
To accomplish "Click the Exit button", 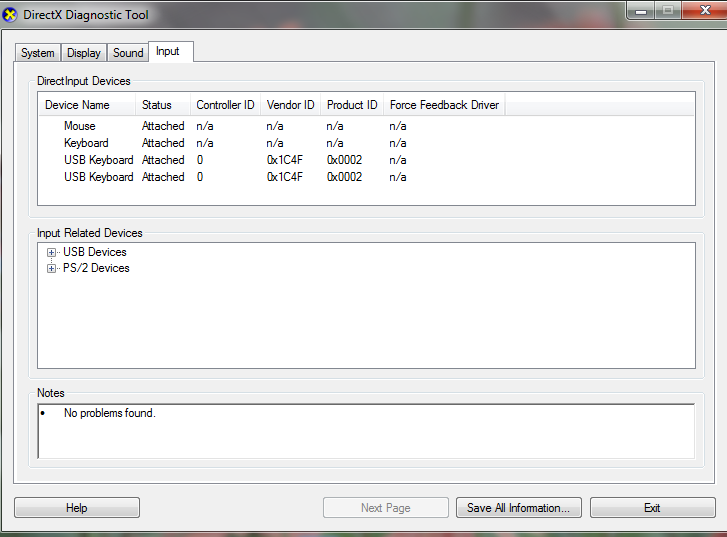I will tap(652, 508).
